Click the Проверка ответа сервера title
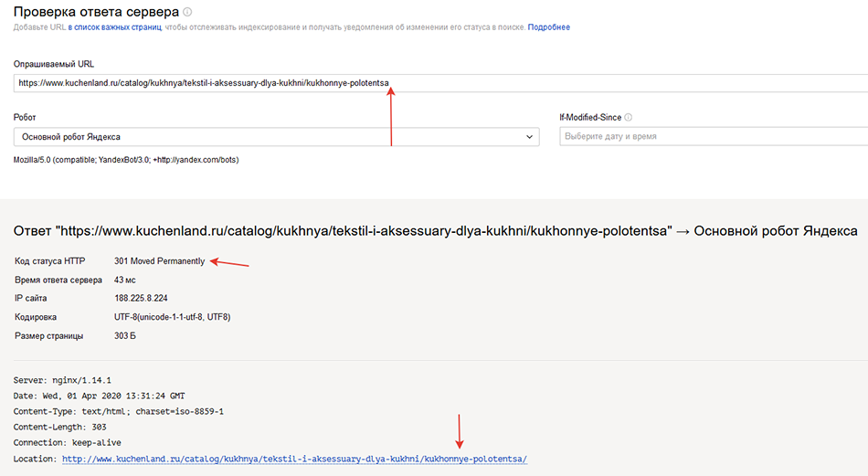Viewport: 868px width, 476px height. pos(96,12)
